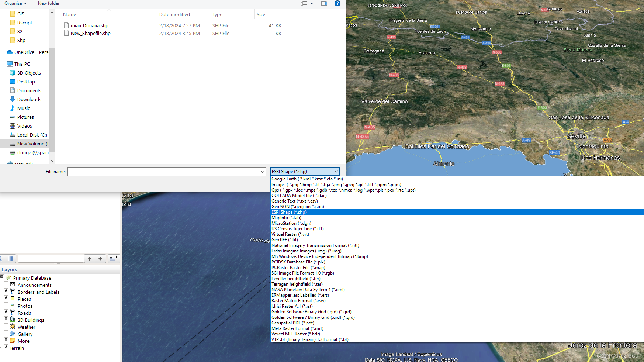The height and width of the screenshot is (362, 644).
Task: Open the ESRI Shape file type dropdown
Action: pos(335,171)
